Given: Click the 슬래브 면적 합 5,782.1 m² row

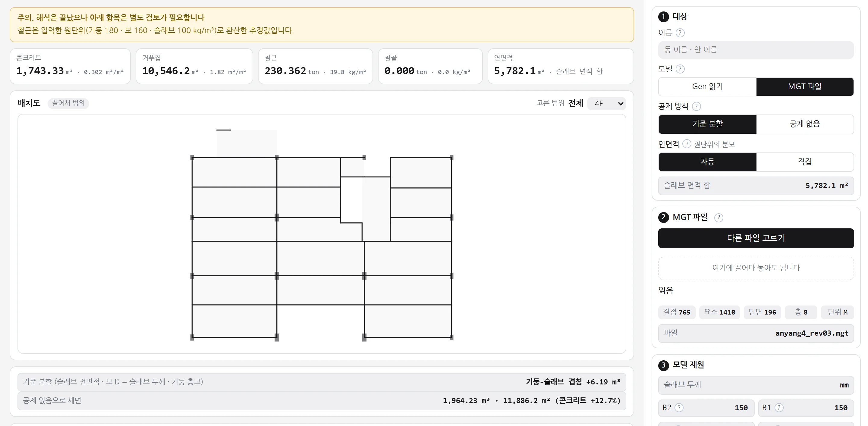Looking at the screenshot, I should pos(756,186).
